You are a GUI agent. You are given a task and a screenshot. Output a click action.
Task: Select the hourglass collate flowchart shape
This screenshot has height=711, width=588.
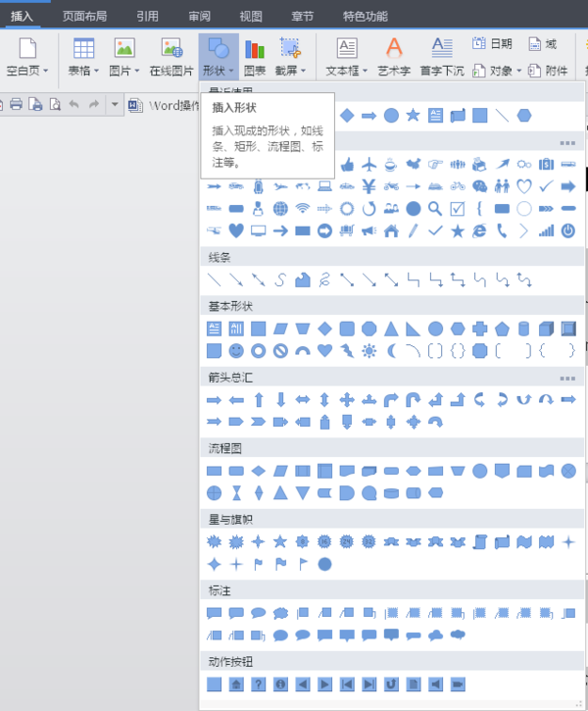point(236,493)
